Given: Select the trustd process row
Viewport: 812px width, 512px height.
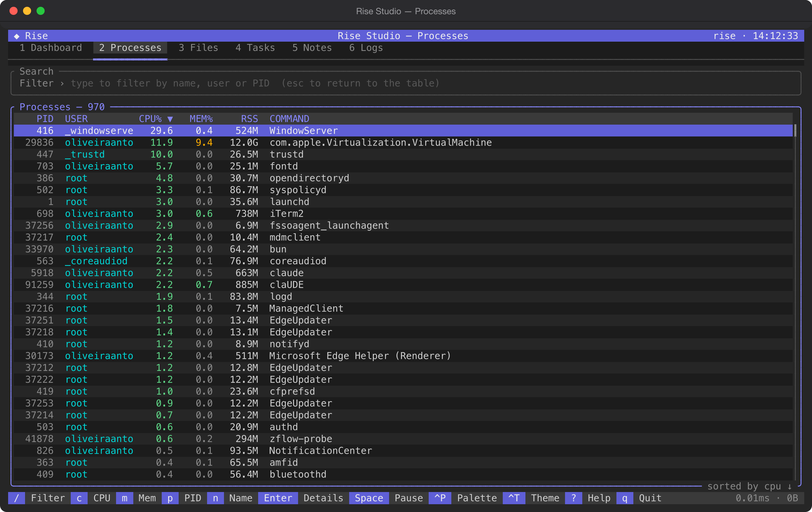Looking at the screenshot, I should click(403, 154).
